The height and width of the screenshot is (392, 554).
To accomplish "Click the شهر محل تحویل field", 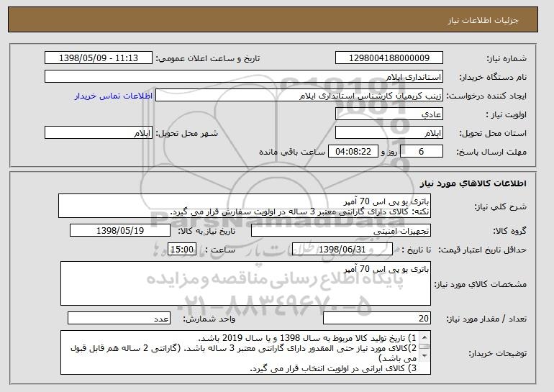I will tap(99, 133).
